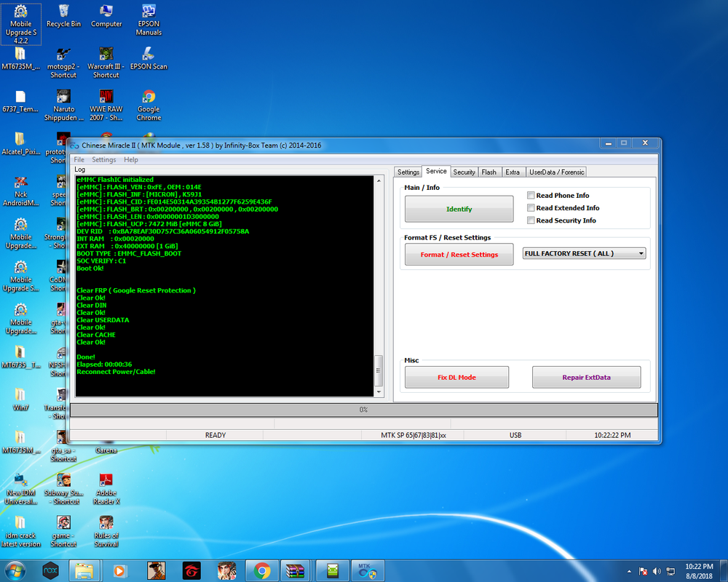Image resolution: width=728 pixels, height=582 pixels.
Task: Open Mobile Upgrade S 4.2.2 desktop icon
Action: pyautogui.click(x=21, y=24)
